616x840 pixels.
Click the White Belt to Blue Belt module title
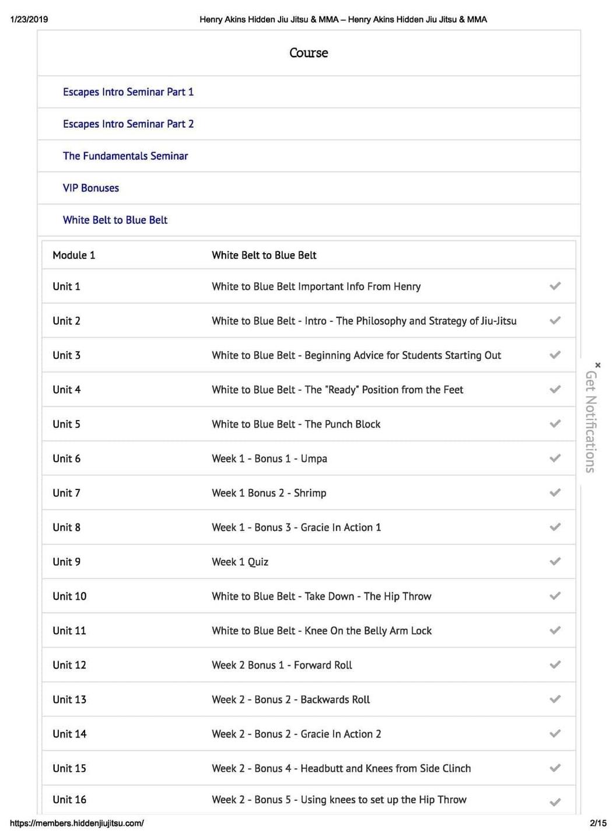pyautogui.click(x=264, y=255)
